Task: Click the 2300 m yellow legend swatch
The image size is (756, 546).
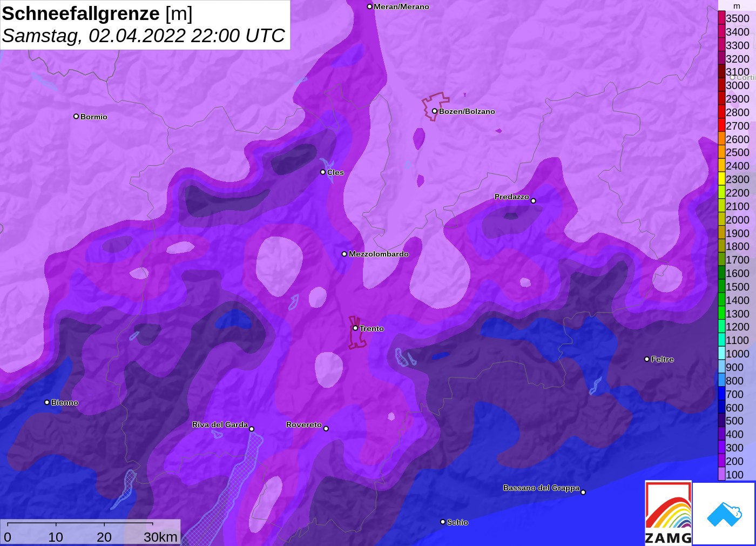Action: tap(721, 179)
